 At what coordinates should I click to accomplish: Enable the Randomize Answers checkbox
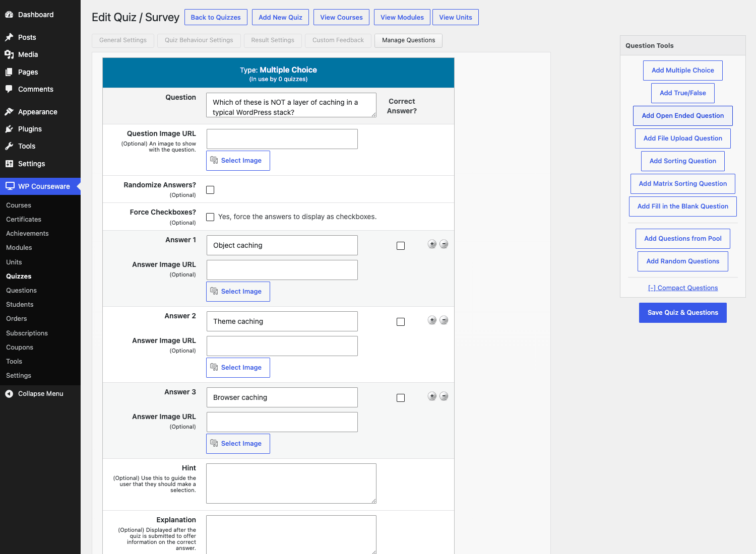(x=210, y=190)
